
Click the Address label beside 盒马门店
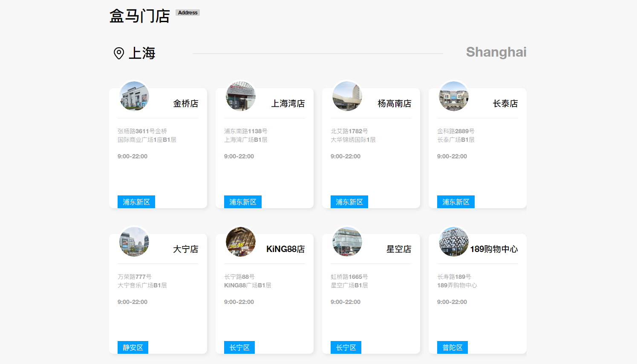click(188, 13)
